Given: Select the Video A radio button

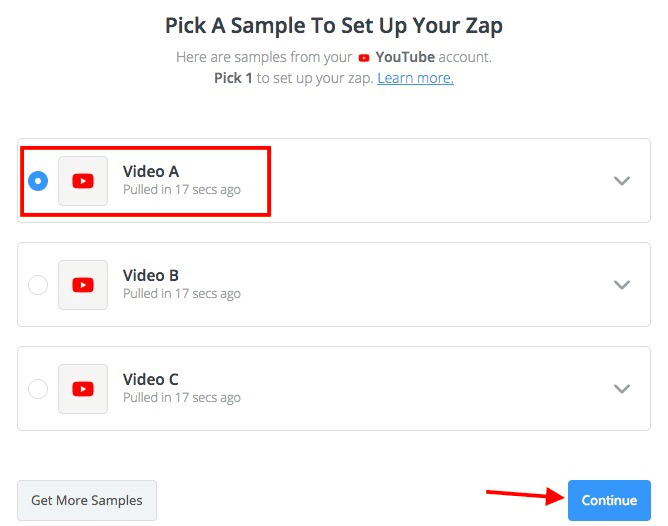Looking at the screenshot, I should point(38,181).
